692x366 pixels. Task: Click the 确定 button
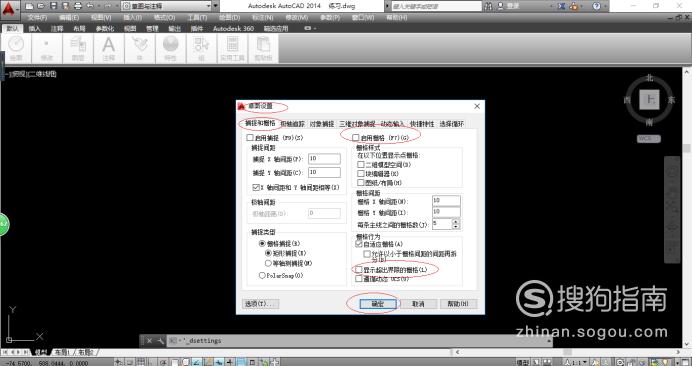pyautogui.click(x=377, y=304)
